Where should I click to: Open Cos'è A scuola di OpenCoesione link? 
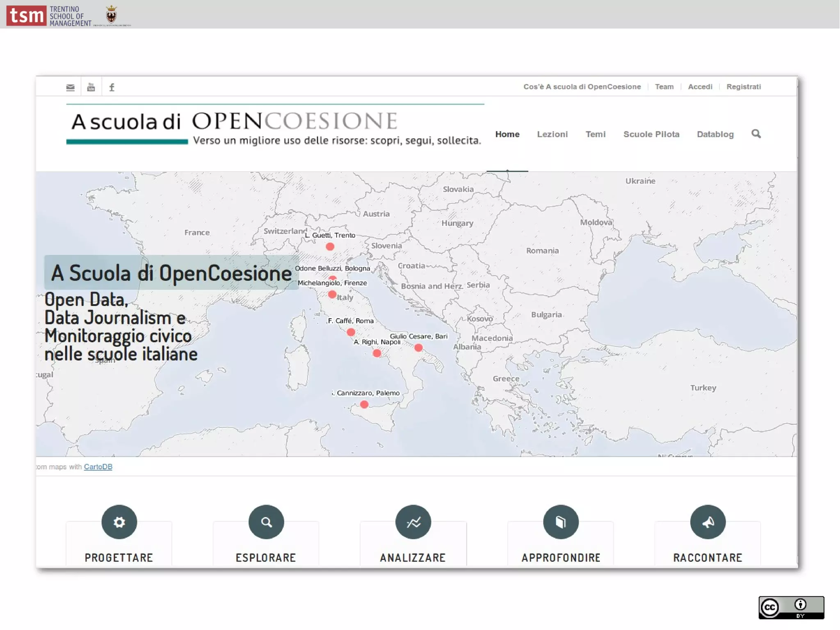coord(582,87)
